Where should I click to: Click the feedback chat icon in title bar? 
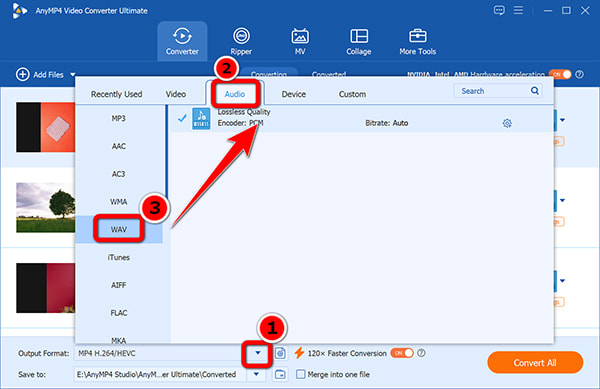(499, 10)
